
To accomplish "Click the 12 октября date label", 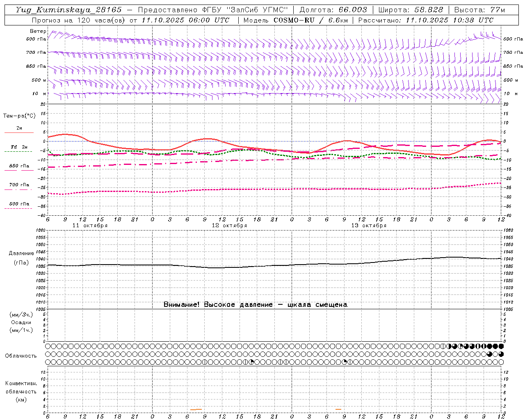I will (229, 226).
